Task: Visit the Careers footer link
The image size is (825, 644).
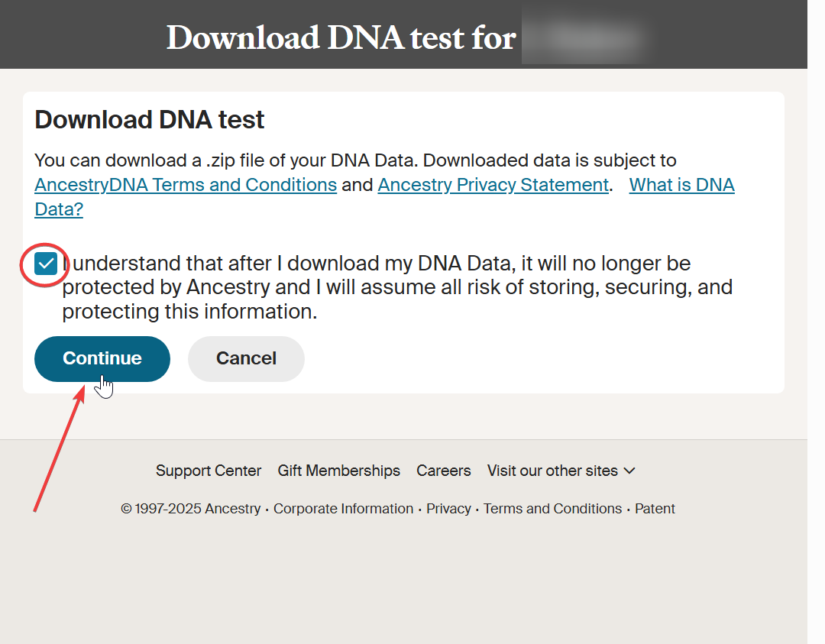Action: (443, 471)
